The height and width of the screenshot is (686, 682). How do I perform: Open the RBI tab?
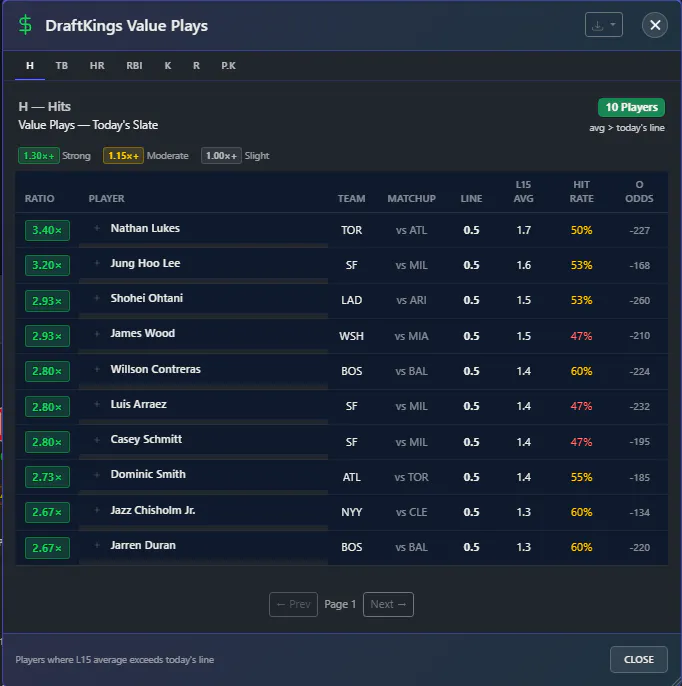point(134,66)
